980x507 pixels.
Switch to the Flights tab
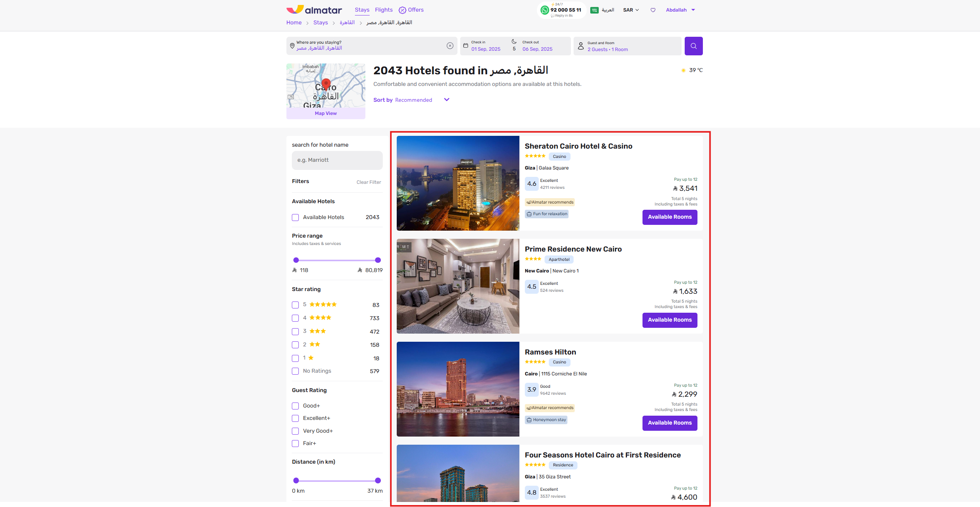[383, 10]
